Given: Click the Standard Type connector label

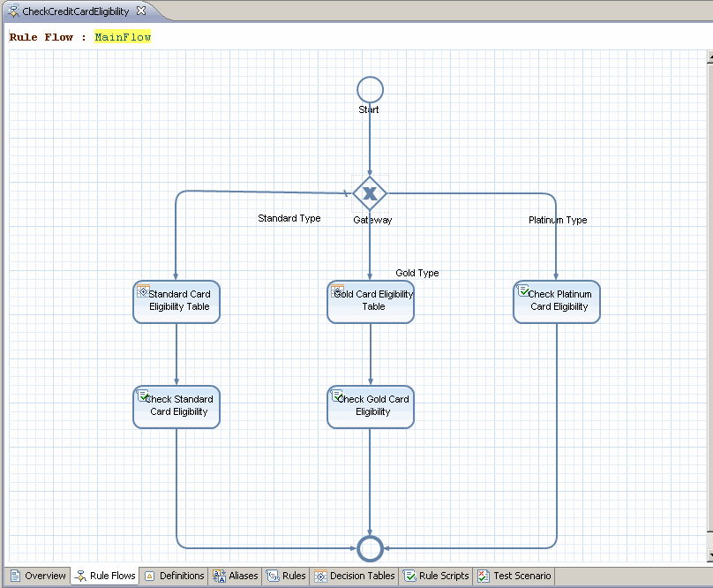Looking at the screenshot, I should 289,218.
